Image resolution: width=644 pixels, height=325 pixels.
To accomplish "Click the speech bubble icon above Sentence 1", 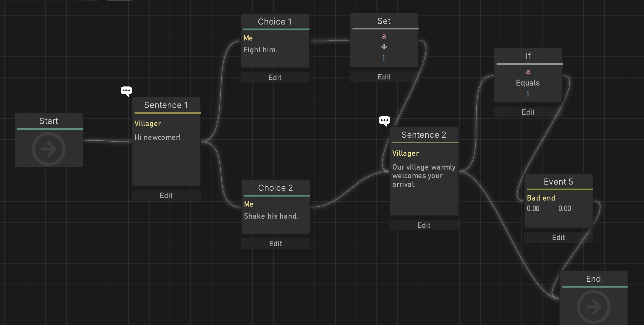I will coord(126,91).
